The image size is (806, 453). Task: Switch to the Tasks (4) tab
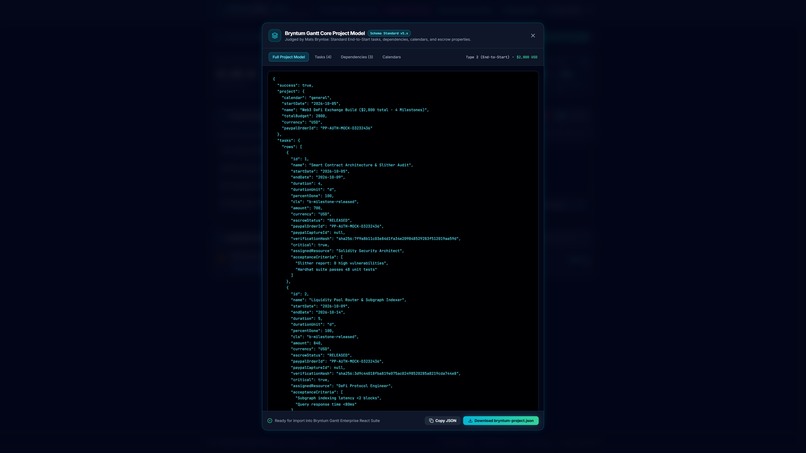[323, 57]
